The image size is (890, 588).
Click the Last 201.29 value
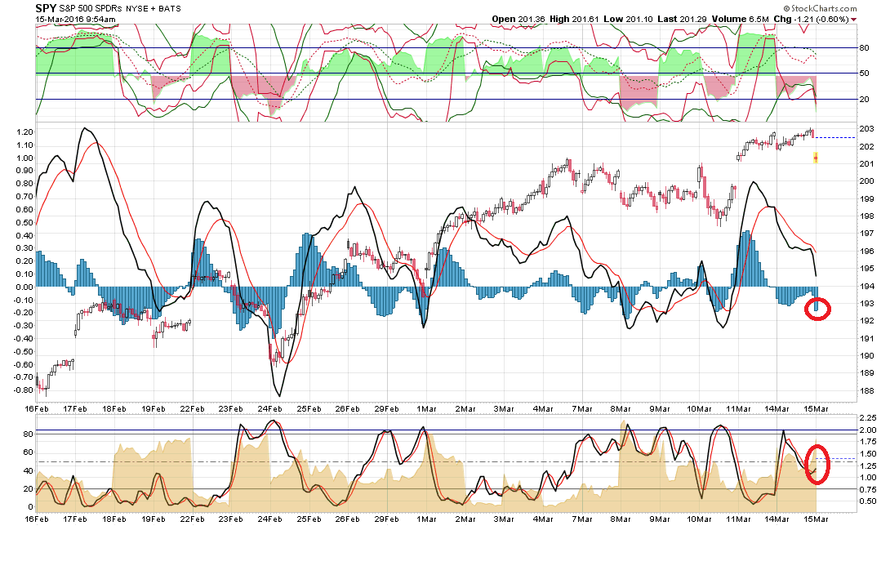click(x=682, y=20)
